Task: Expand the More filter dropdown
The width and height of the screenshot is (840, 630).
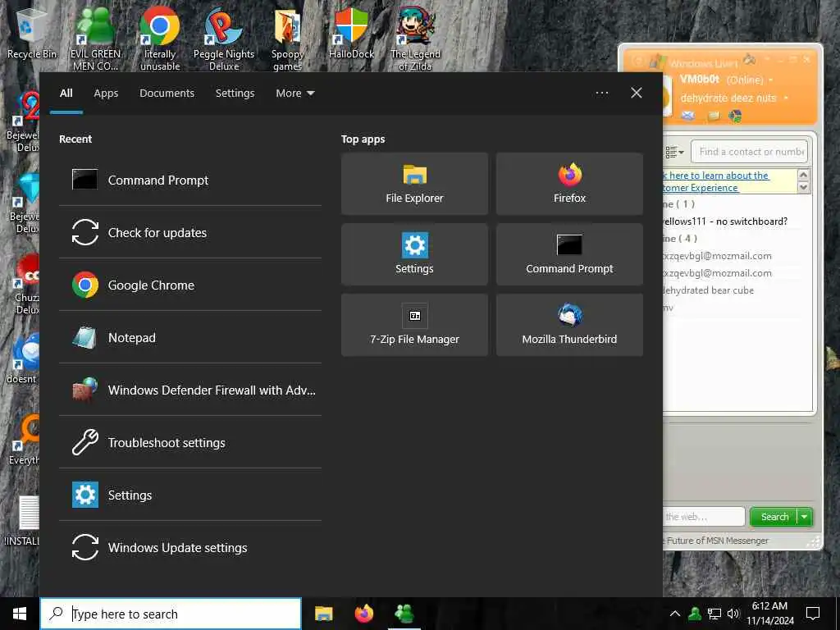Action: (x=294, y=94)
